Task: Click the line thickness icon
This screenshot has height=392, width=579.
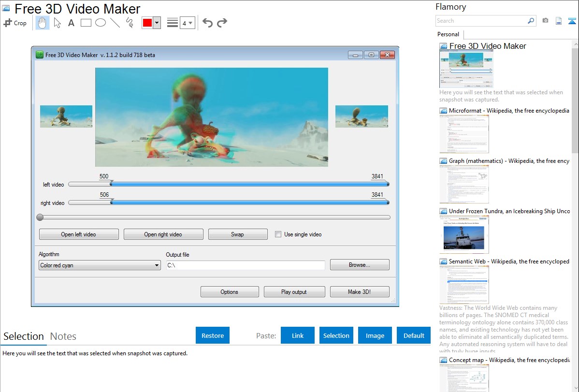Action: click(x=173, y=23)
